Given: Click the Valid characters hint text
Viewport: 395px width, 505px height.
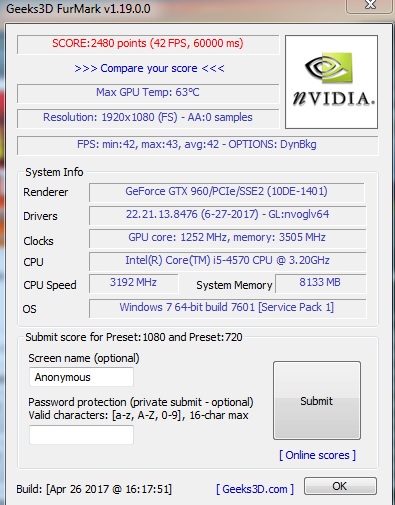Looking at the screenshot, I should [x=138, y=415].
